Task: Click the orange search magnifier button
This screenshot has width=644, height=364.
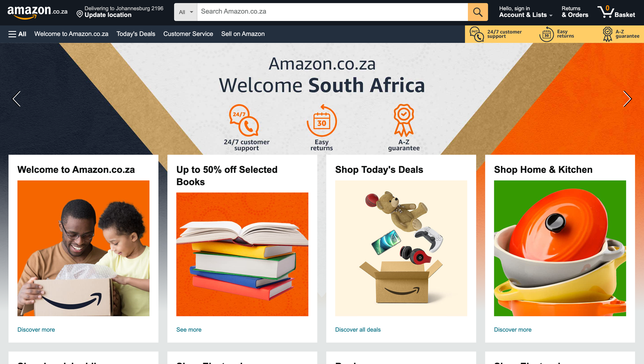Action: coord(478,12)
